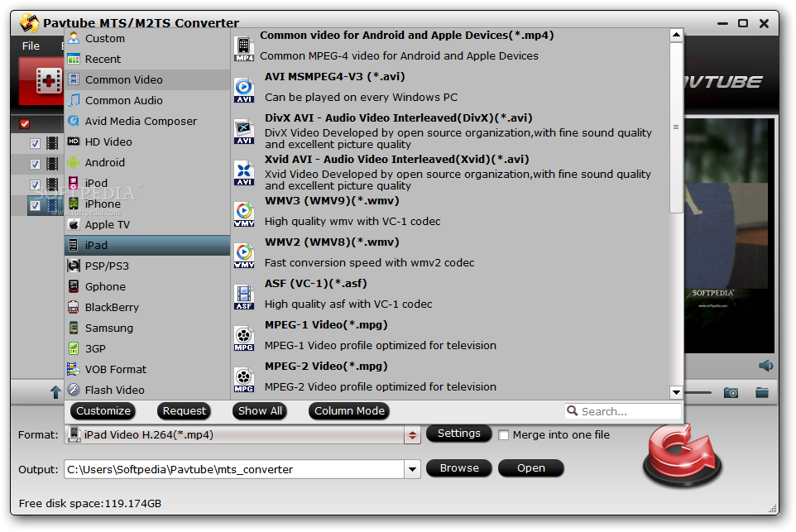Click the 3GP phone icon
Image resolution: width=796 pixels, height=532 pixels.
[x=74, y=348]
